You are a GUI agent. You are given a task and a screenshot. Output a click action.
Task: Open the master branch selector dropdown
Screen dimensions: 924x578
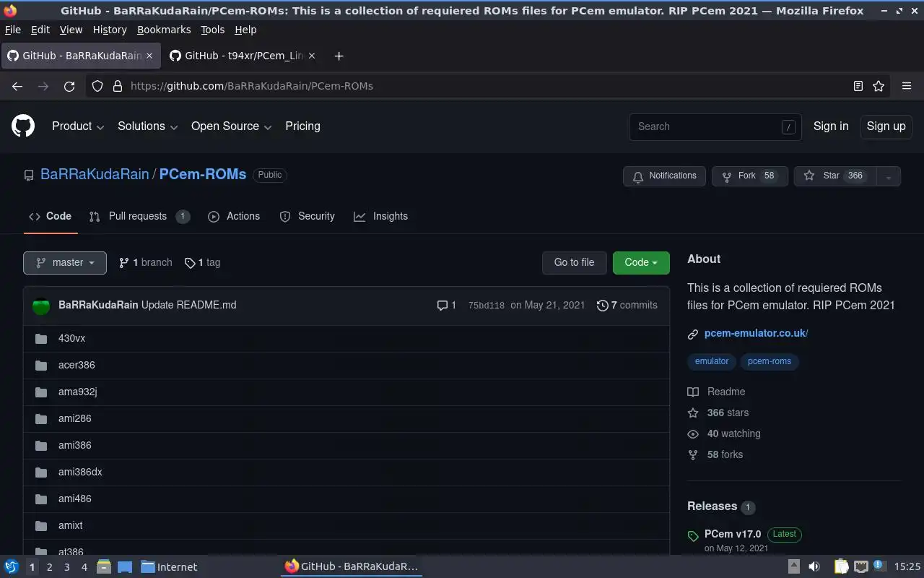(x=65, y=263)
